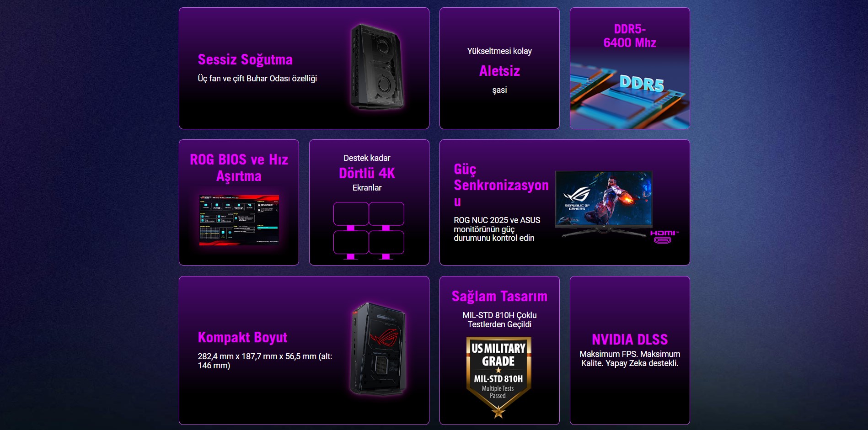Select the ROG BIOS ve Hız Aşırtma title
Image resolution: width=868 pixels, height=430 pixels.
pyautogui.click(x=239, y=168)
